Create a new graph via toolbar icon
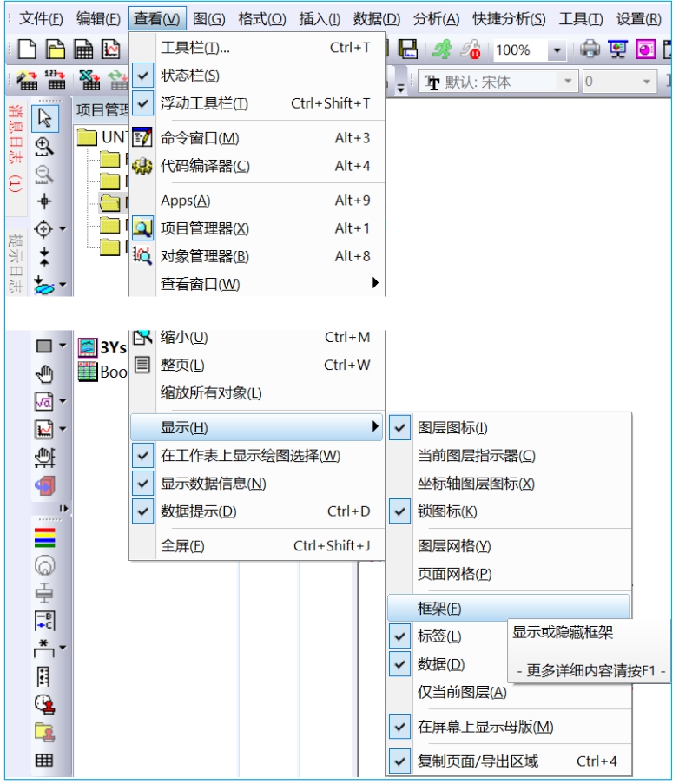 pyautogui.click(x=111, y=49)
